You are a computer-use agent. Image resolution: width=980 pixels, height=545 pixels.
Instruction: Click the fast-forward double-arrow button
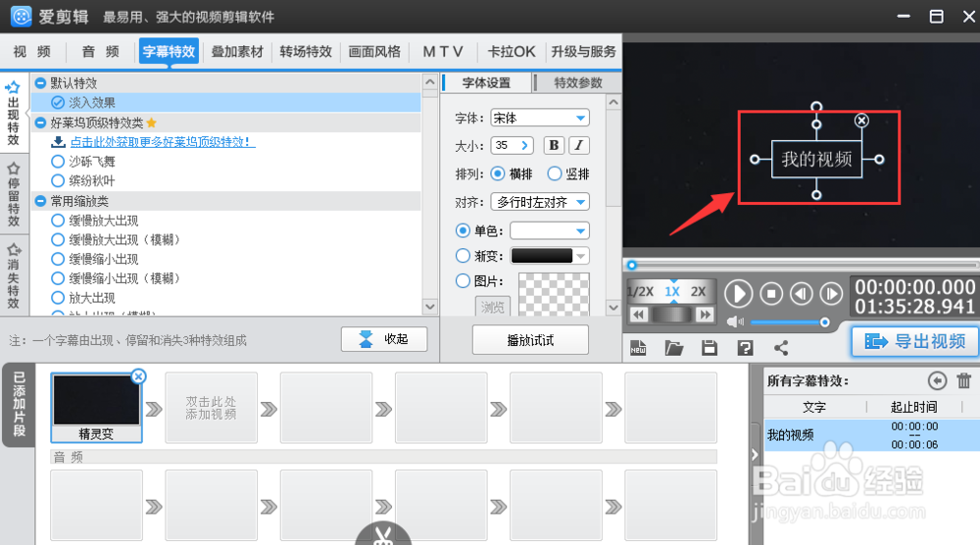coord(705,315)
